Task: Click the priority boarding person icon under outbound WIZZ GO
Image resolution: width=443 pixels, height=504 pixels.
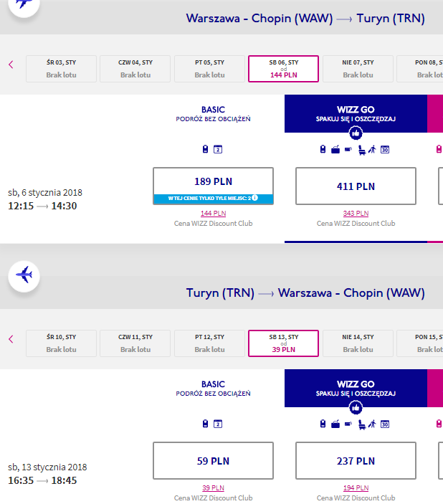Action: 372,149
